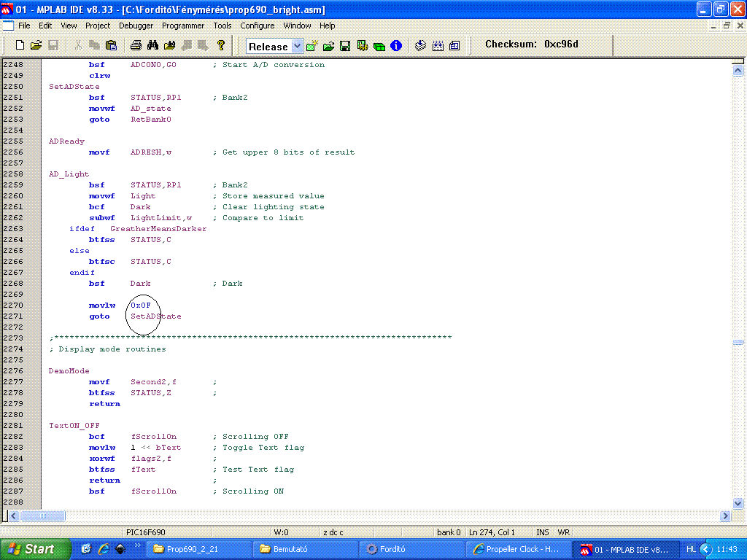Open the Release build configuration dropdown

(297, 46)
